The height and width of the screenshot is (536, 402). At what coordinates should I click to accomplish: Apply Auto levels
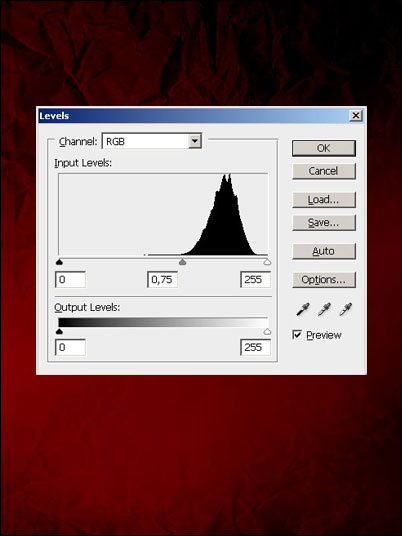pos(324,251)
